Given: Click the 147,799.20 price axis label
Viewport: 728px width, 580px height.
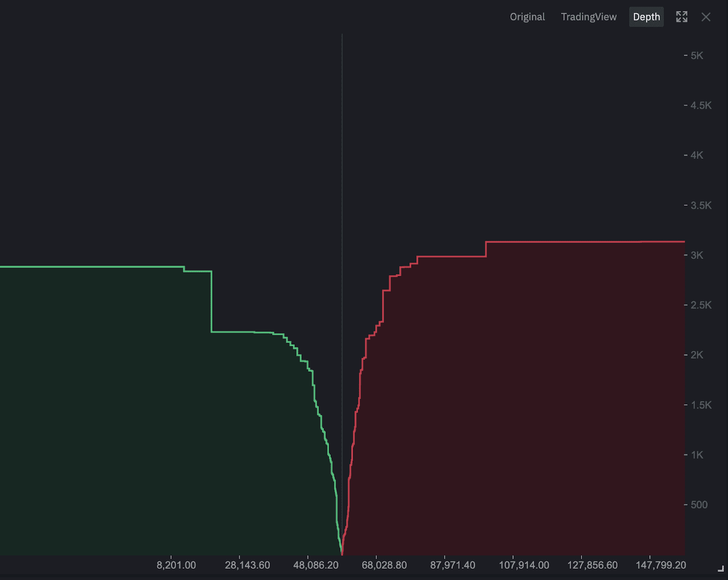Looking at the screenshot, I should [x=661, y=565].
